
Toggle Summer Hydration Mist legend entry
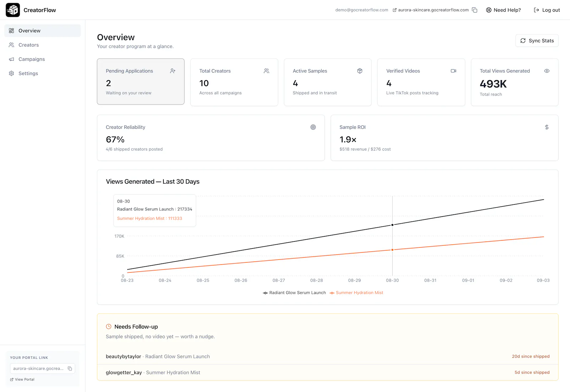point(356,293)
